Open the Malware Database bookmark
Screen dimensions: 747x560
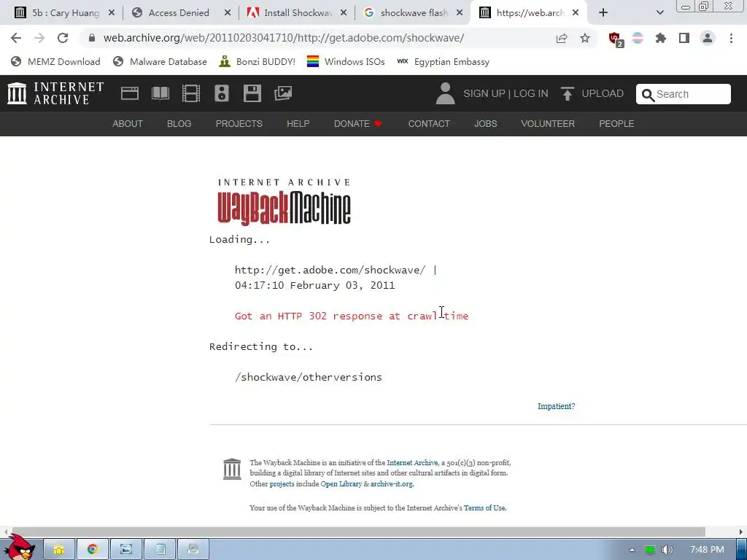pos(160,62)
